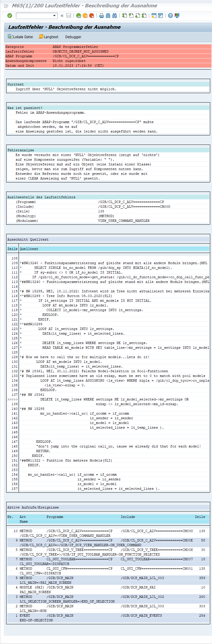Click the Help question mark icon
This screenshot has width=212, height=644.
coord(170,16)
